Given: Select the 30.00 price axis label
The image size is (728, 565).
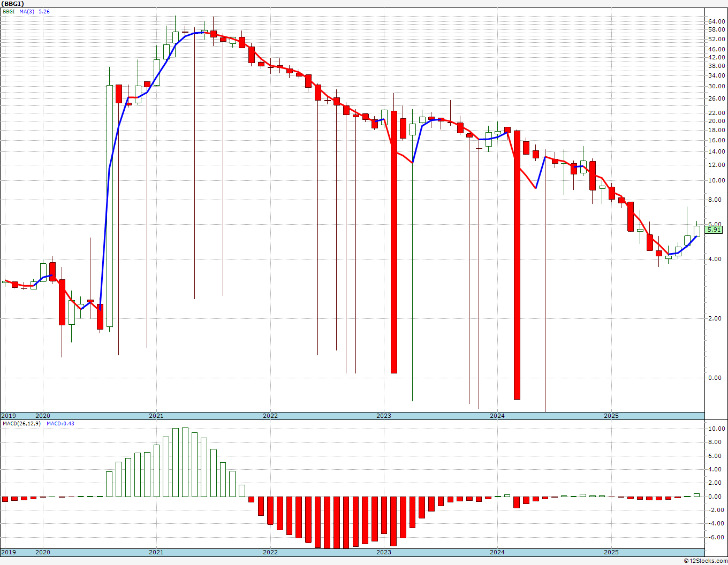Looking at the screenshot, I should click(x=716, y=86).
